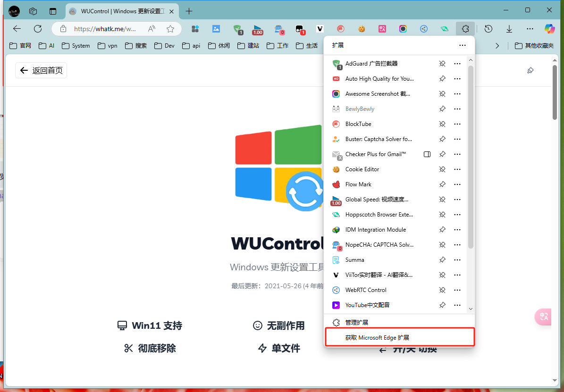Open the WUControl browser tab
The image size is (564, 392).
coord(122,11)
